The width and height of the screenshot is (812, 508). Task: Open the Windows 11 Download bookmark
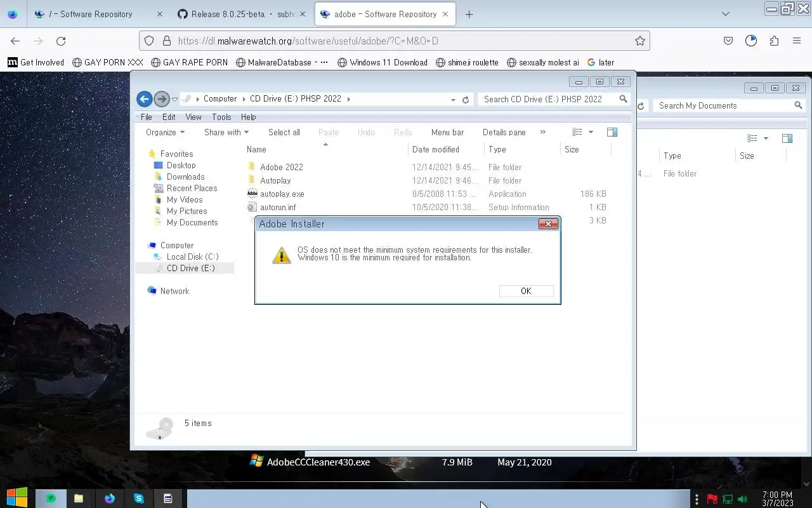tap(383, 62)
